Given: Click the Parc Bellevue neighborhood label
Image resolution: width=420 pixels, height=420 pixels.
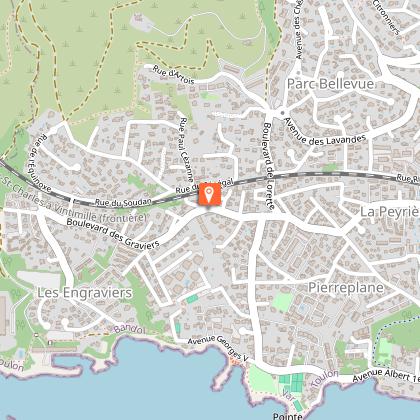Looking at the screenshot, I should [x=330, y=84].
